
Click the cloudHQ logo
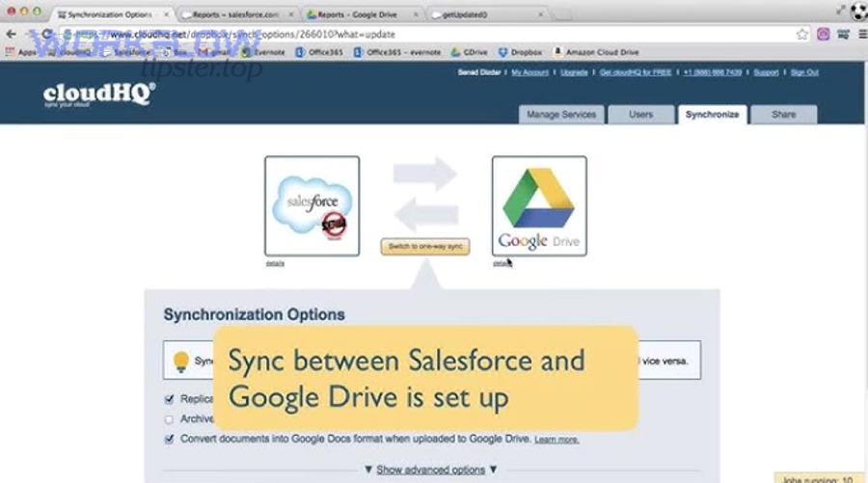tap(99, 94)
